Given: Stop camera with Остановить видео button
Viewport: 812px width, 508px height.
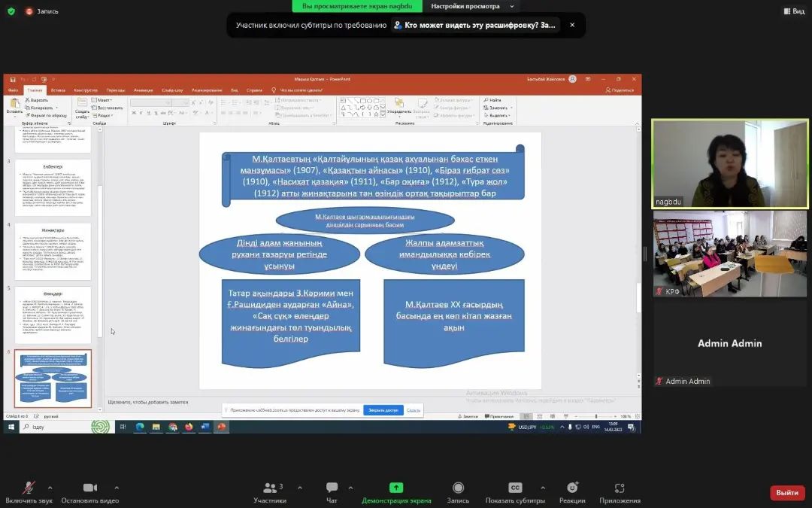Looking at the screenshot, I should pyautogui.click(x=89, y=492).
